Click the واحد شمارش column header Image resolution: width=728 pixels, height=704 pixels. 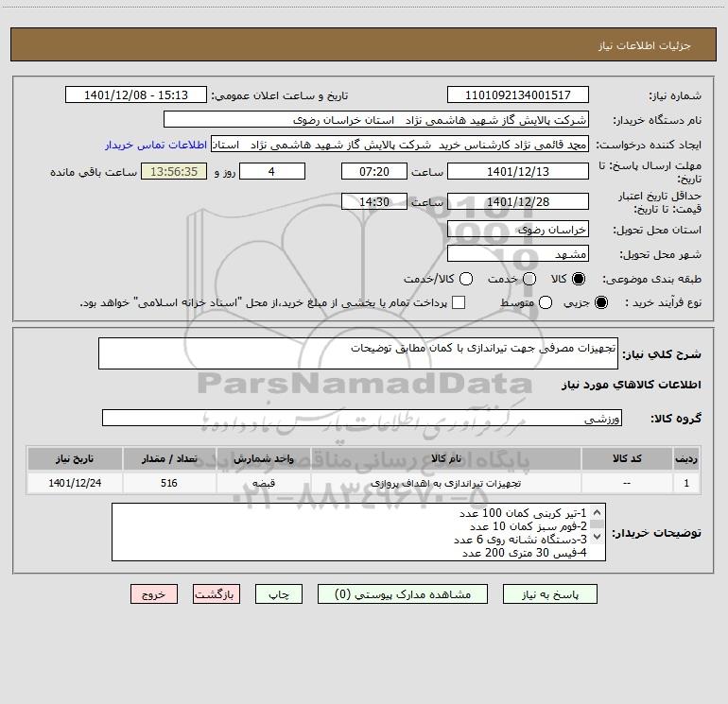click(x=264, y=458)
